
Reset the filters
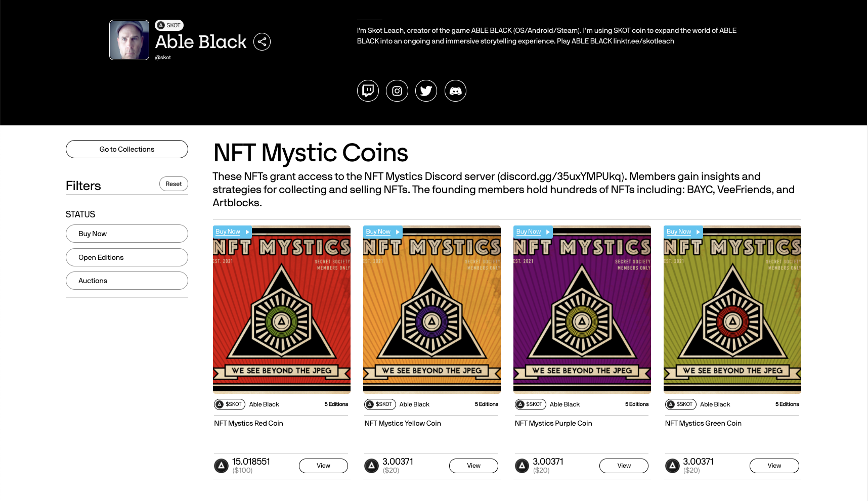173,184
